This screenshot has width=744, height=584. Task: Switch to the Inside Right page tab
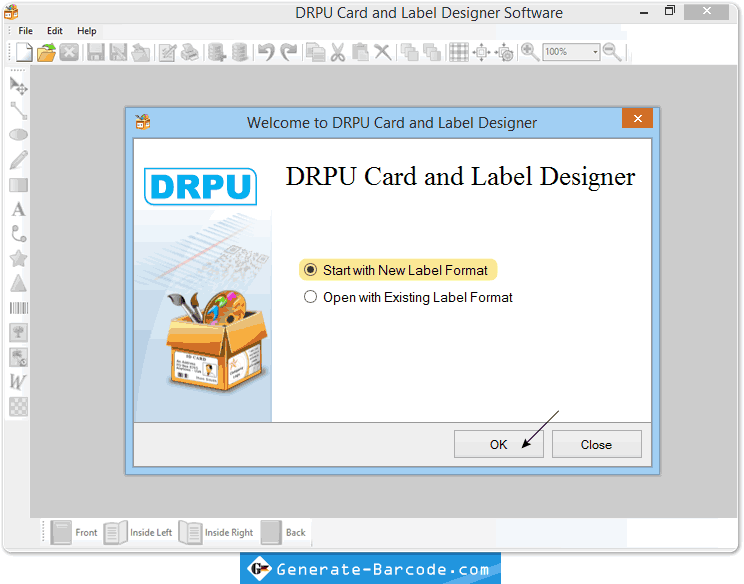pyautogui.click(x=216, y=532)
